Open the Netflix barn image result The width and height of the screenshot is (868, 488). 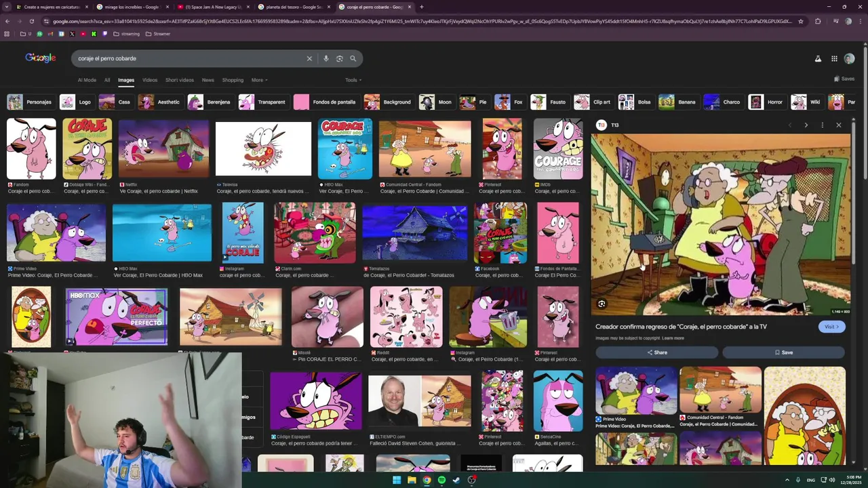(x=163, y=149)
